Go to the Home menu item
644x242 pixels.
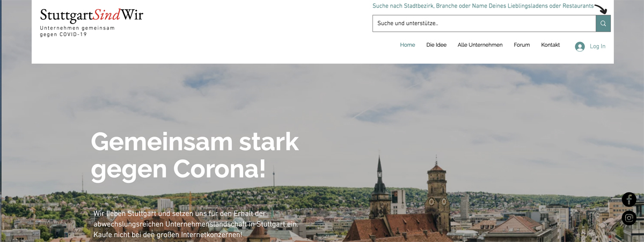pos(407,45)
